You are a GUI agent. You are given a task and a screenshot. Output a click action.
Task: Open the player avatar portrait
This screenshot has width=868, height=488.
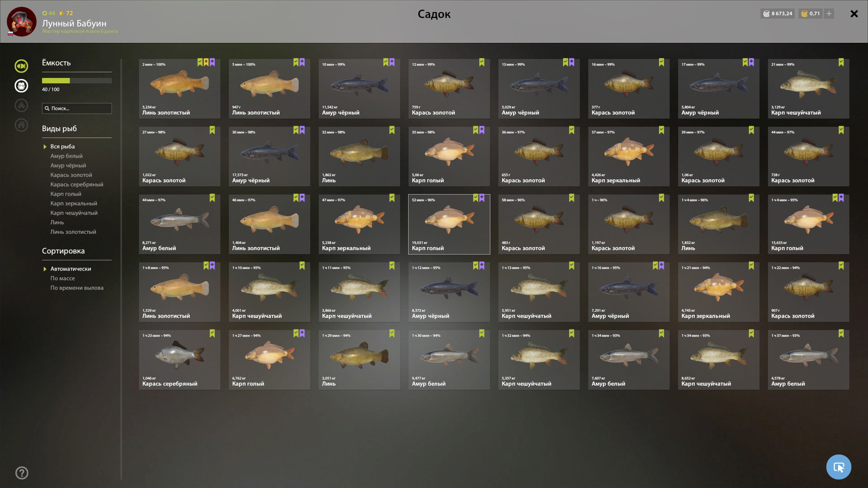click(22, 21)
